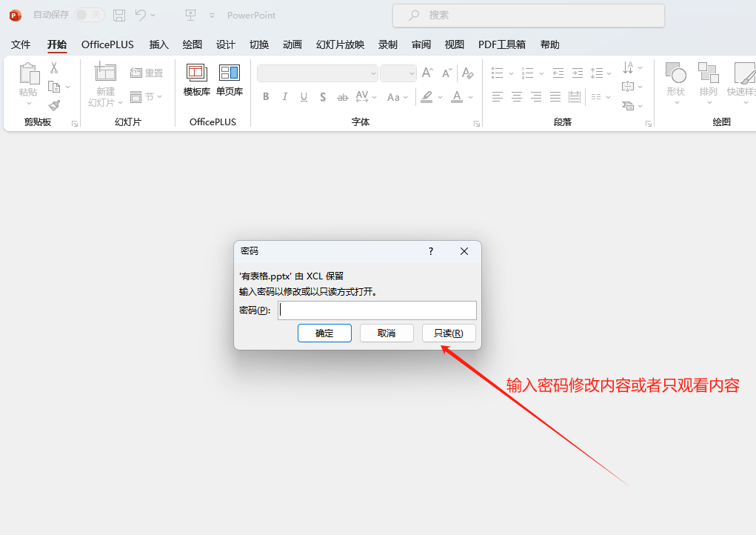756x535 pixels.
Task: Open the 切换 transitions tab
Action: point(259,44)
